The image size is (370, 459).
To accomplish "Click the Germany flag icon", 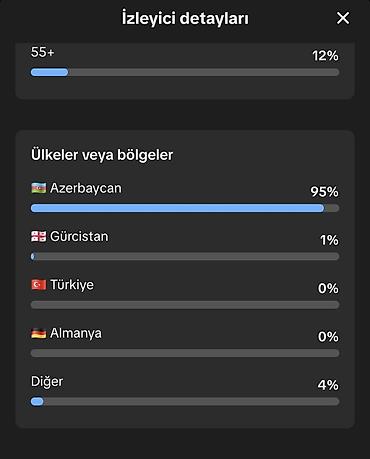I will (x=39, y=333).
